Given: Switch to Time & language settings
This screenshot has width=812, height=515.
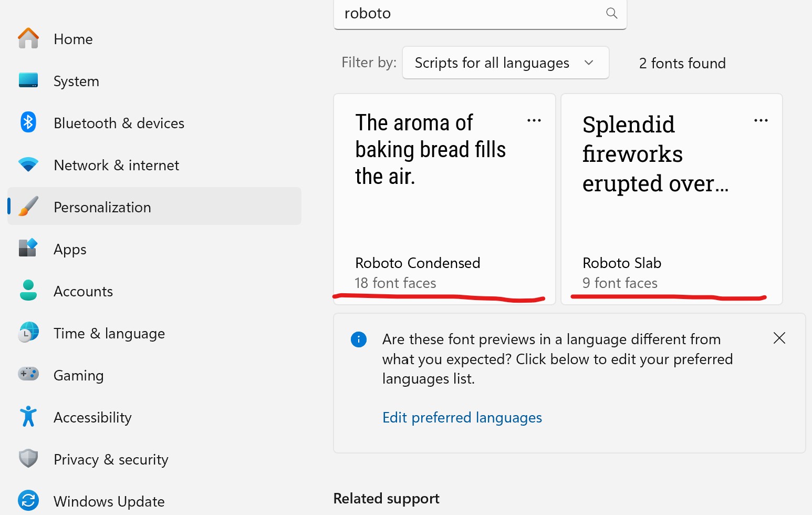Looking at the screenshot, I should point(28,333).
